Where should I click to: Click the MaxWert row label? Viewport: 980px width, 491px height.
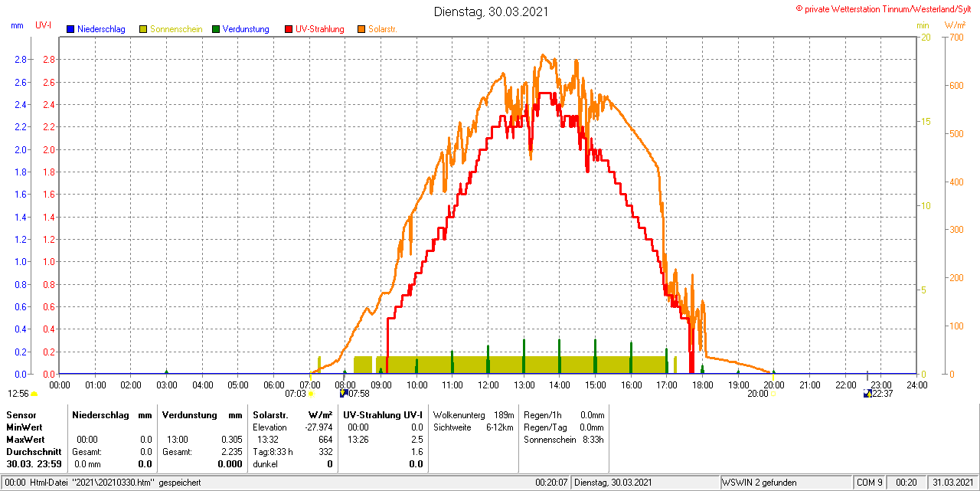coord(26,440)
